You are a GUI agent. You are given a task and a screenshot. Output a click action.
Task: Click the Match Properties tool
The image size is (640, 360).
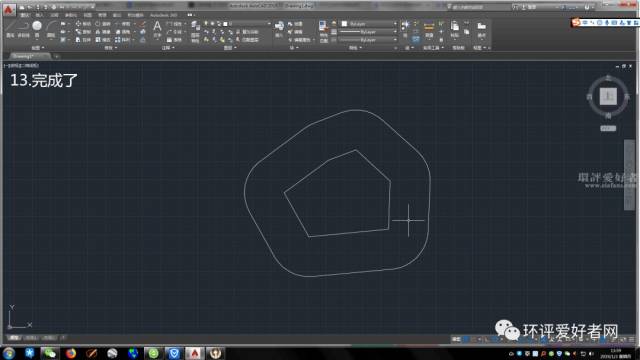[323, 31]
